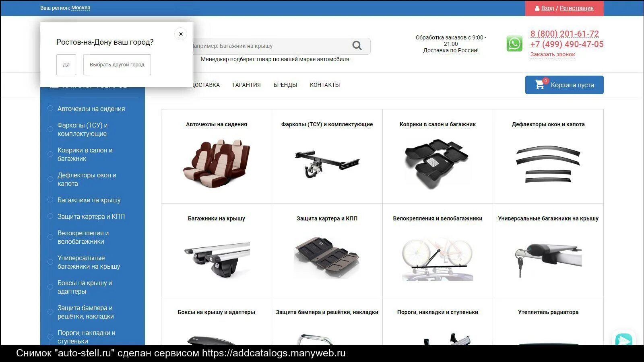Screen dimensions: 644x362
Task: Open the Корзина пуста cart button
Action: point(564,85)
